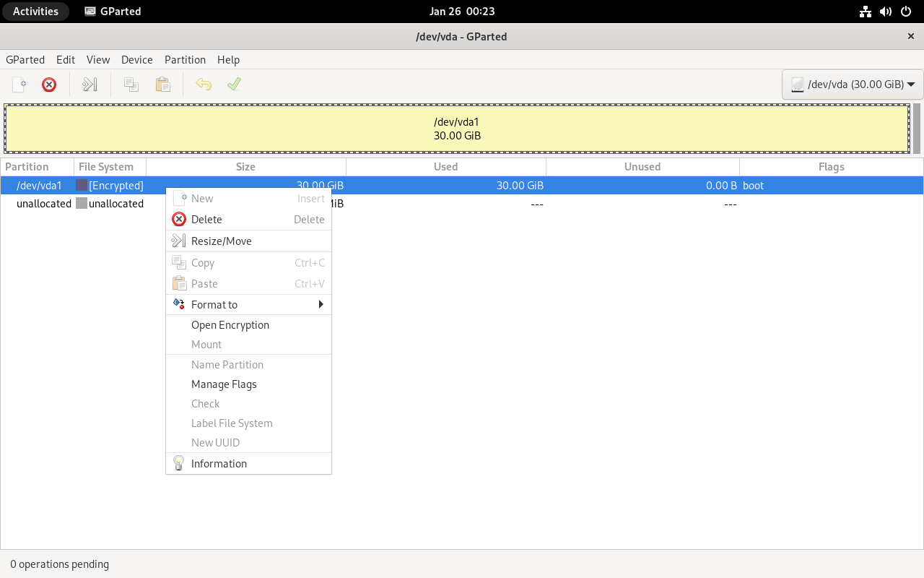The width and height of the screenshot is (924, 578).
Task: Click the Copy partition toolbar icon
Action: [x=131, y=85]
